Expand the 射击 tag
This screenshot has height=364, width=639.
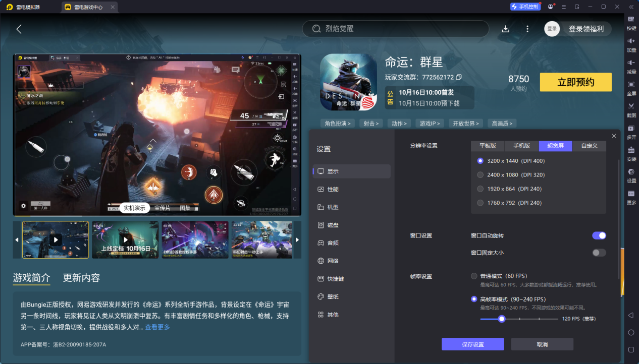[x=371, y=123]
